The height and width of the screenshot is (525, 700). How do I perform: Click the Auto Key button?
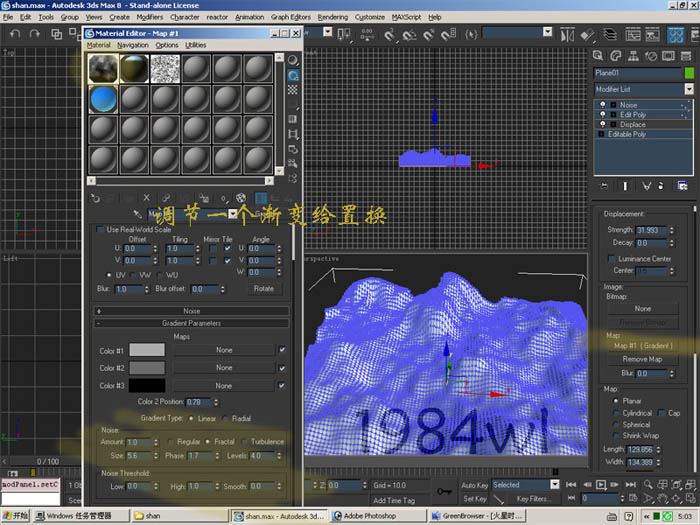[475, 485]
